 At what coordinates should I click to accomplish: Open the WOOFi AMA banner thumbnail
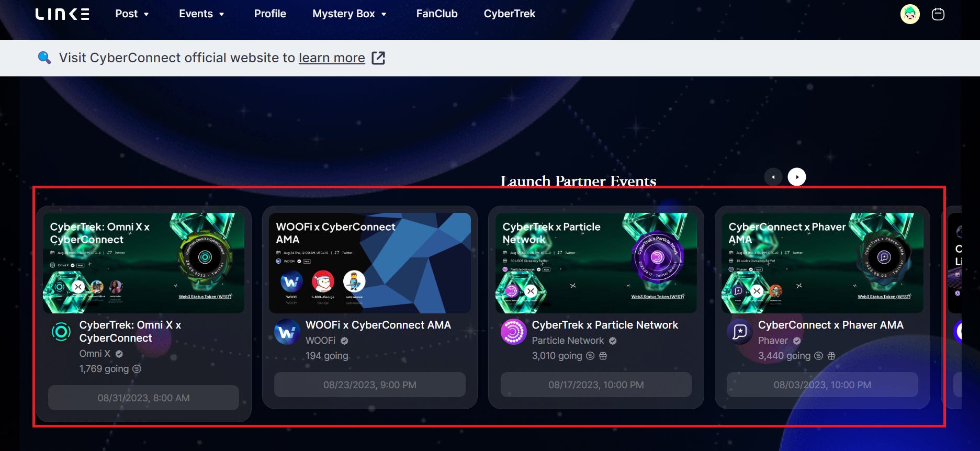click(x=370, y=263)
